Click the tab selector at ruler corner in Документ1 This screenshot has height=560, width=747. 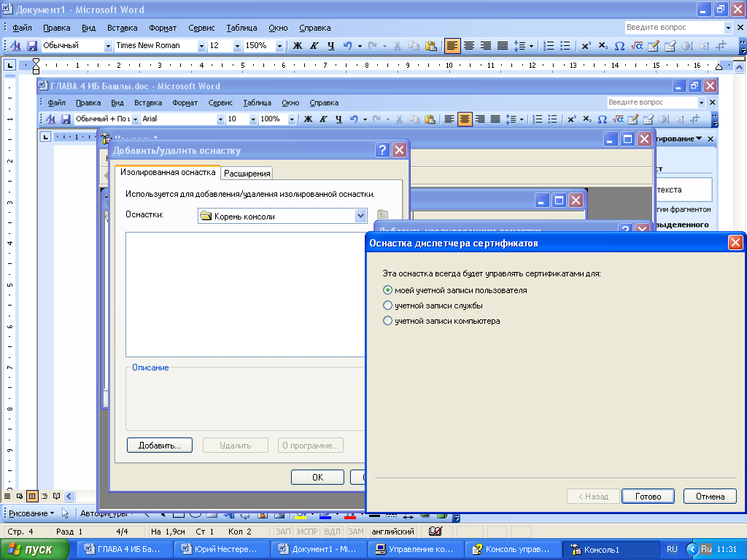pyautogui.click(x=9, y=65)
